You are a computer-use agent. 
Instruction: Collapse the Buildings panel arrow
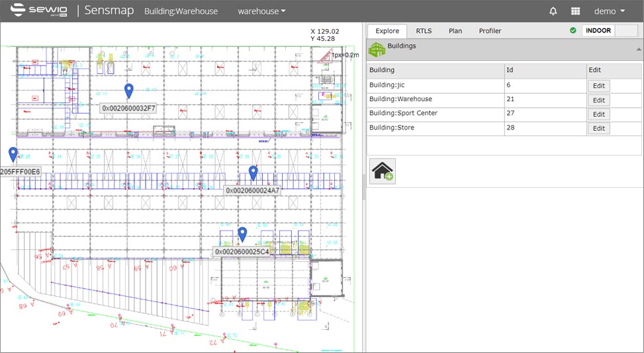pos(639,50)
